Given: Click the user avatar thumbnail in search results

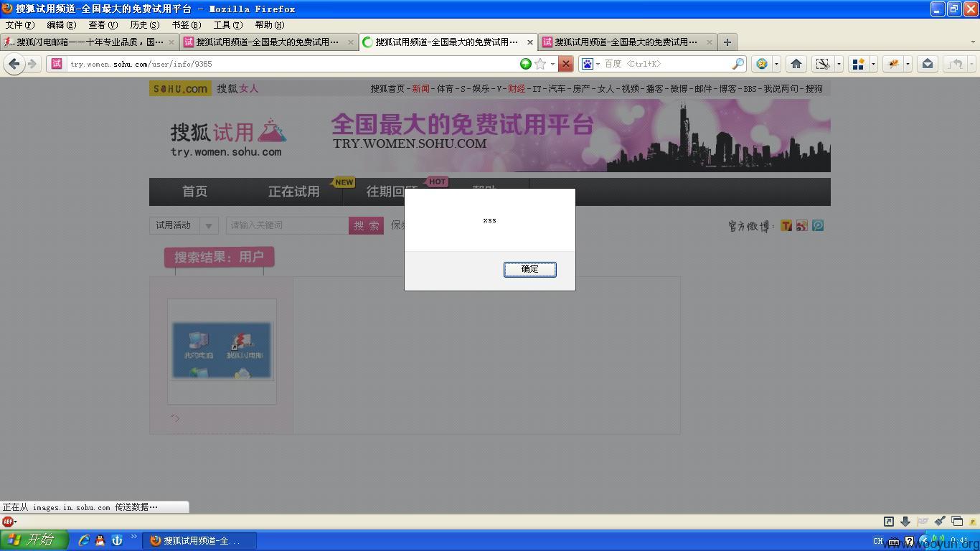Looking at the screenshot, I should click(x=222, y=350).
